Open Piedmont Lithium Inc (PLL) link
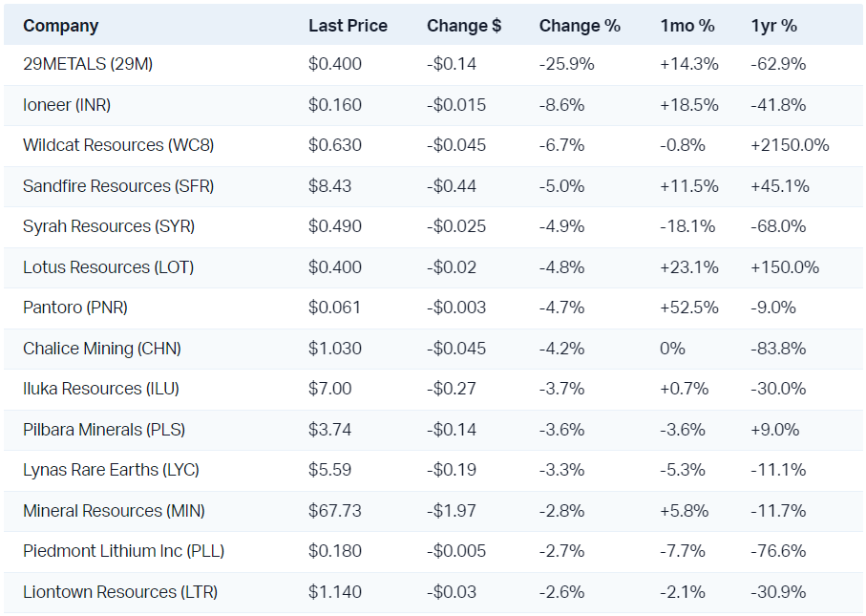This screenshot has width=866, height=616. tap(124, 551)
